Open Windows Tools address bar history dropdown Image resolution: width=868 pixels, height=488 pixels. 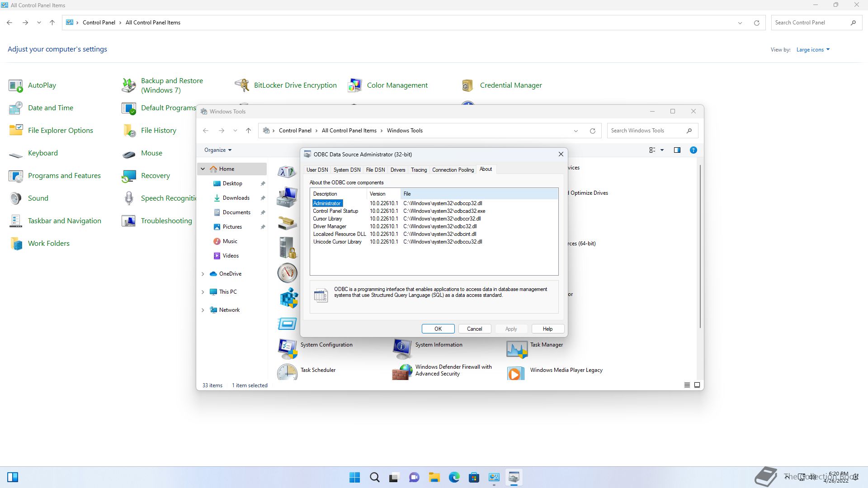576,131
